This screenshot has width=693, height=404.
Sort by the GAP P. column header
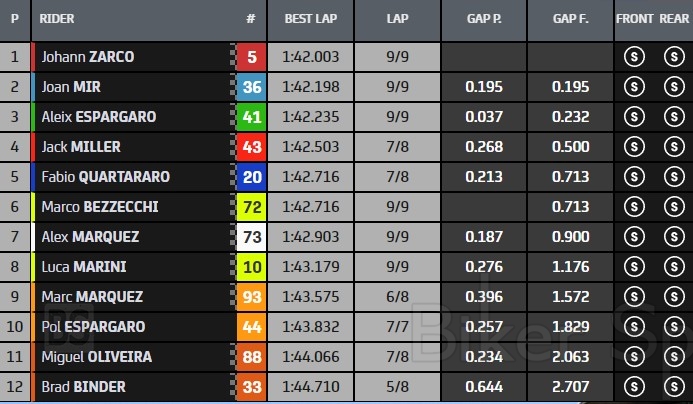[x=485, y=19]
